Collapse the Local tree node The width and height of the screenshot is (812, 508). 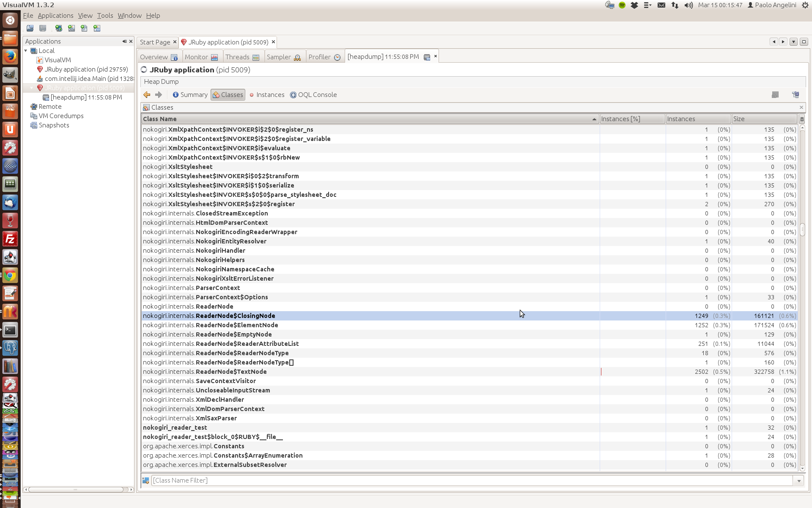click(26, 51)
